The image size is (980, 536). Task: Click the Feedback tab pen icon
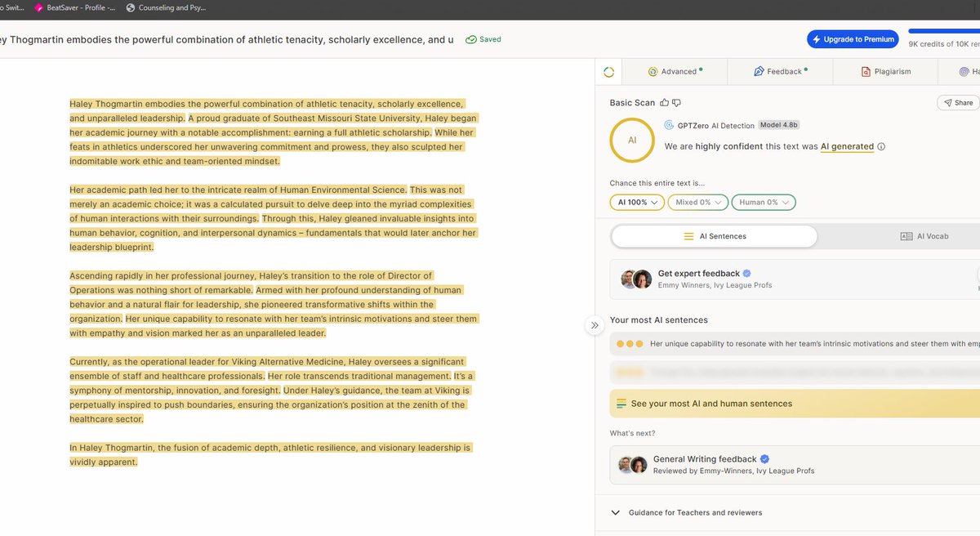pyautogui.click(x=759, y=72)
